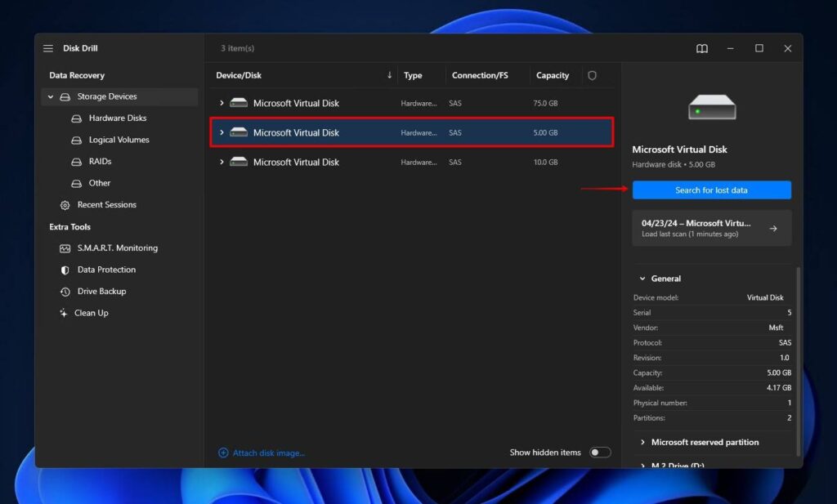The image size is (837, 504).
Task: Open the documentation book icon
Action: pyautogui.click(x=702, y=48)
